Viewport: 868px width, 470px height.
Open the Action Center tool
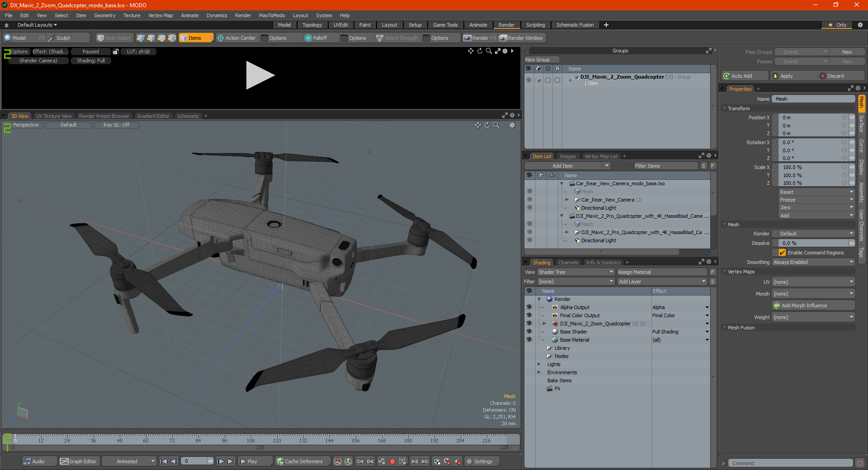coord(236,38)
